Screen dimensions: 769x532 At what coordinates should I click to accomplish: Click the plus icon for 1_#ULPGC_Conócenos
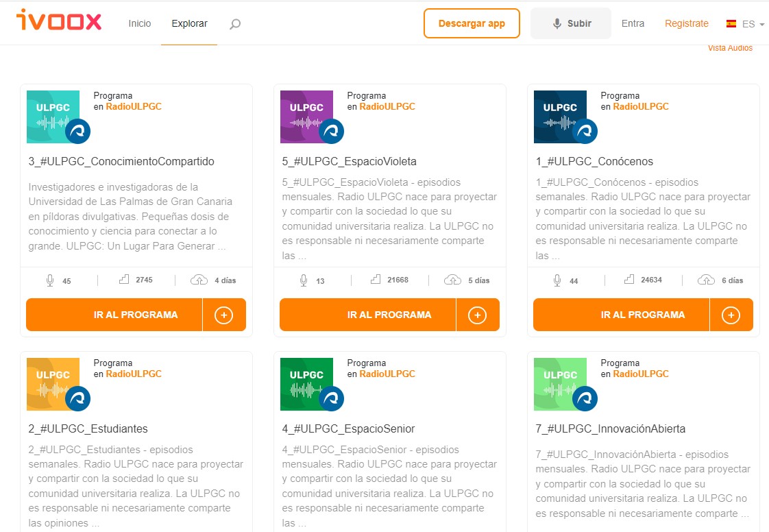[731, 315]
